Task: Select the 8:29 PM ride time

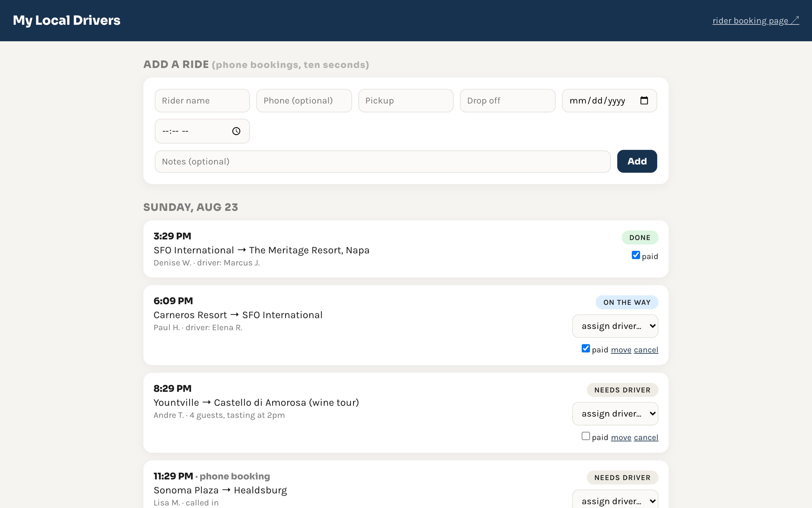Action: click(x=173, y=389)
